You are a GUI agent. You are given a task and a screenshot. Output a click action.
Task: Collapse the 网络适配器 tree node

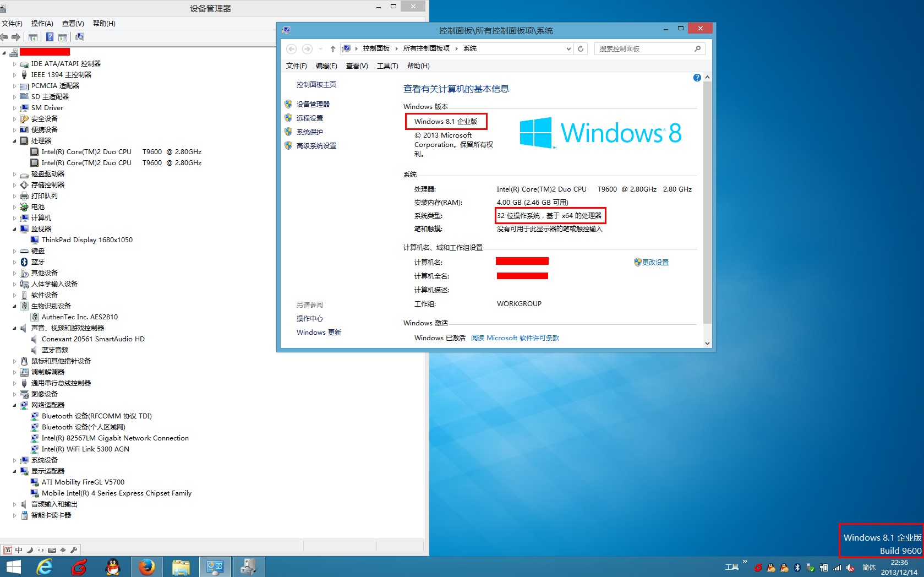coord(15,405)
